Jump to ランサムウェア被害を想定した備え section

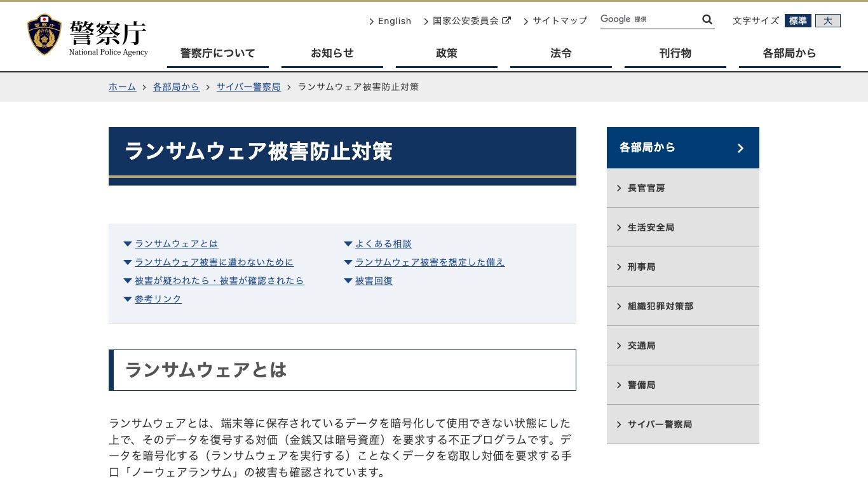point(430,262)
